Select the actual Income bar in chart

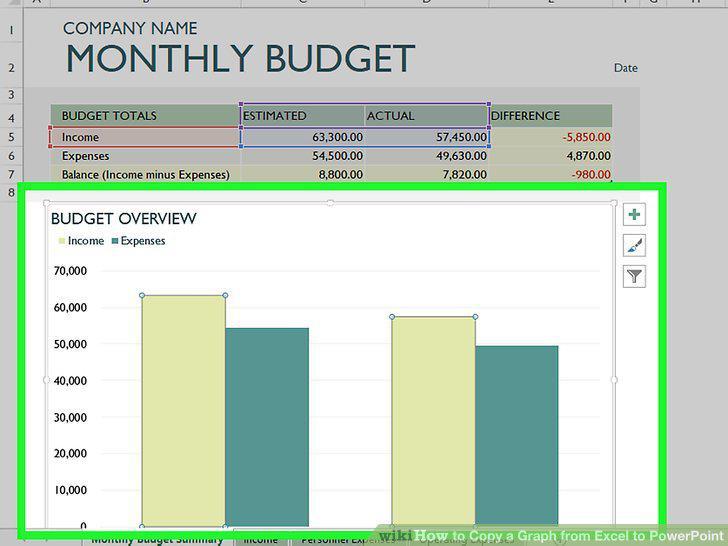click(434, 422)
